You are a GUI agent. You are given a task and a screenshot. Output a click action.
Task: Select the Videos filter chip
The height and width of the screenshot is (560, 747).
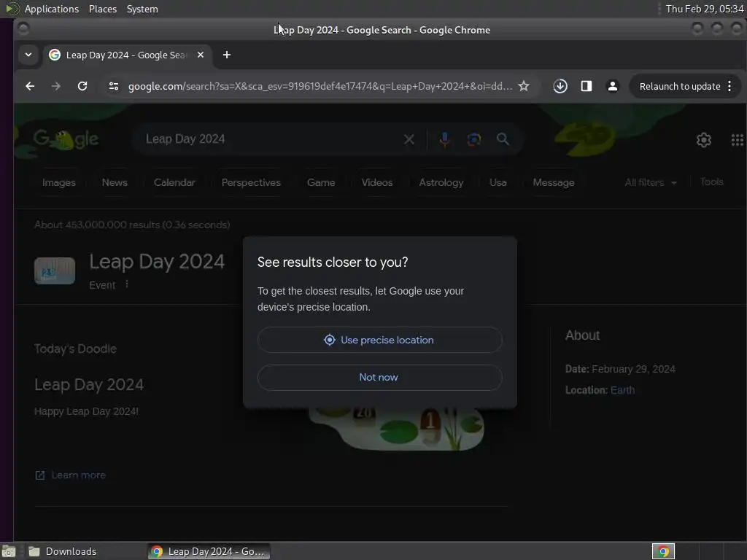tap(377, 182)
